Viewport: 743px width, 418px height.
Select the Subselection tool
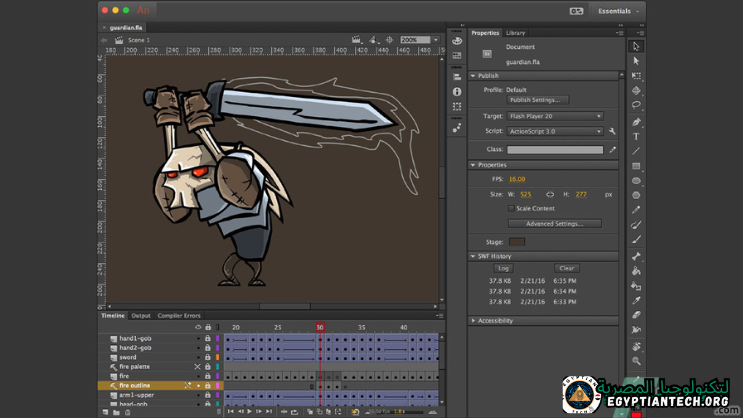(x=636, y=61)
